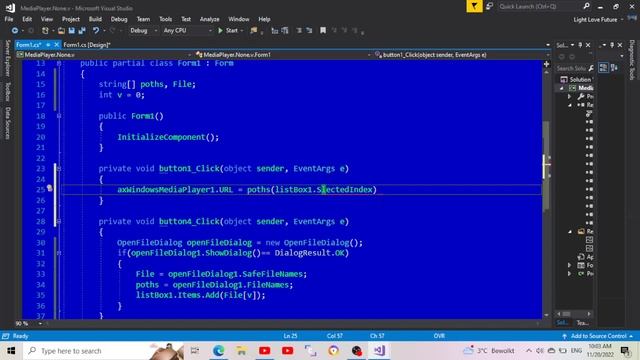Click the lightbulb quick action on line 25
This screenshot has height=360, width=640.
[49, 188]
